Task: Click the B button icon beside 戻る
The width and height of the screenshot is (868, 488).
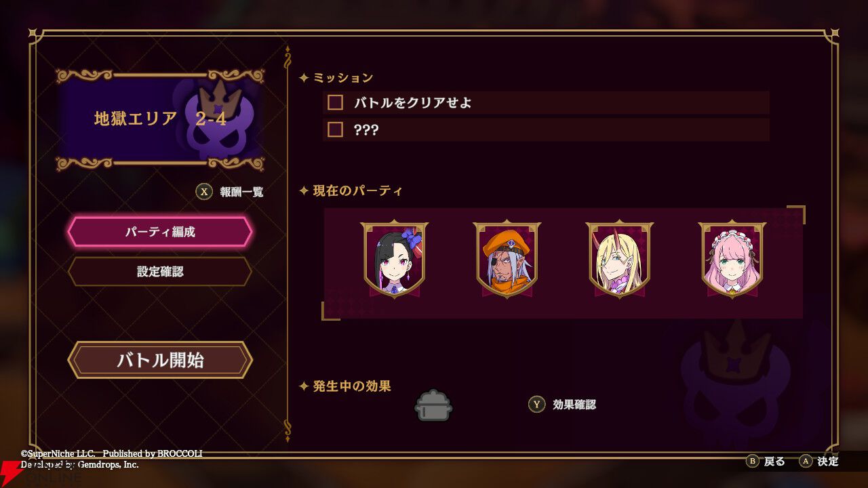Action: pos(753,462)
